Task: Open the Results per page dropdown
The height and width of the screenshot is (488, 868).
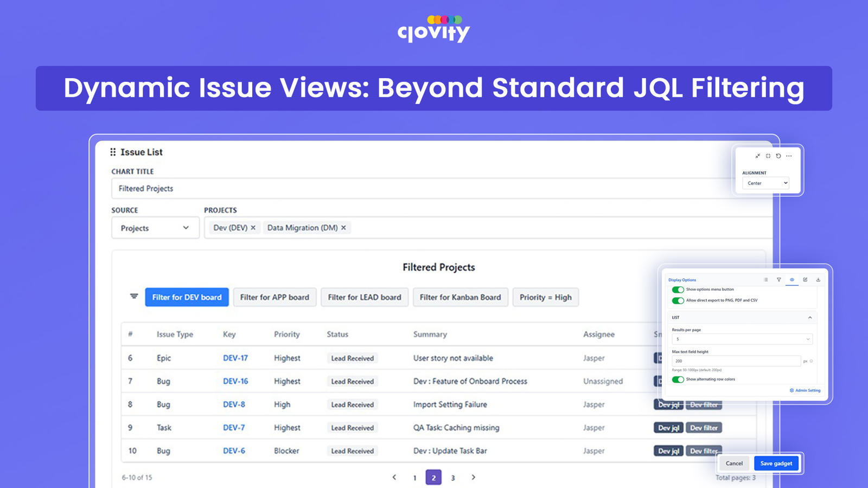Action: point(742,339)
